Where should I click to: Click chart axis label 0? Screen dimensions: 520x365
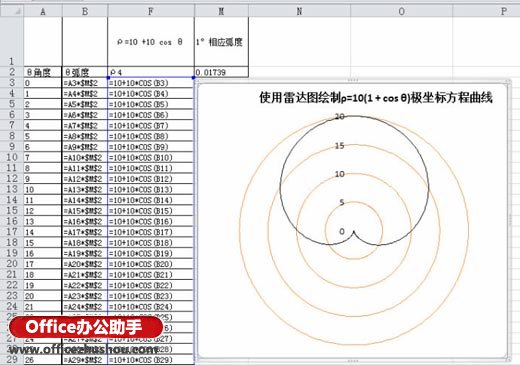(x=342, y=231)
